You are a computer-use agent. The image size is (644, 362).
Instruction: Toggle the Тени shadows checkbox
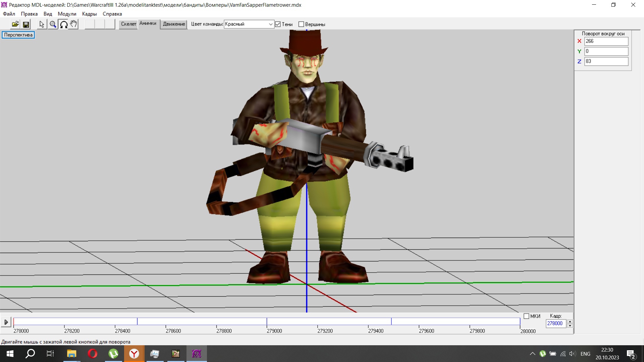[x=278, y=24]
